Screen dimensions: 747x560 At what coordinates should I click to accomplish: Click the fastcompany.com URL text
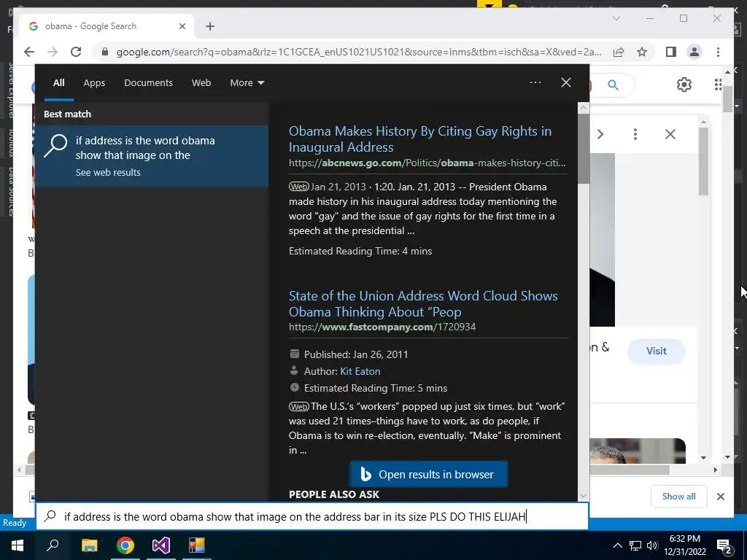pos(382,327)
